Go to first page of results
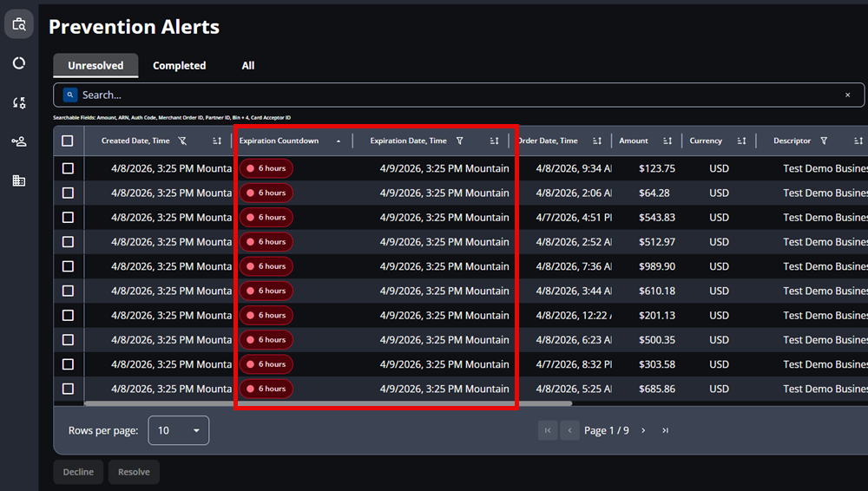Viewport: 868px width, 491px height. click(x=548, y=430)
